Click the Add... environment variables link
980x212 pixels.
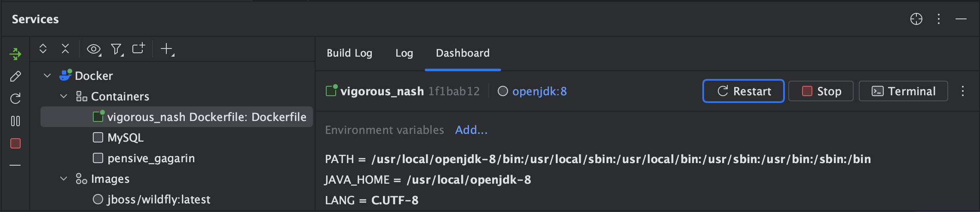point(471,130)
